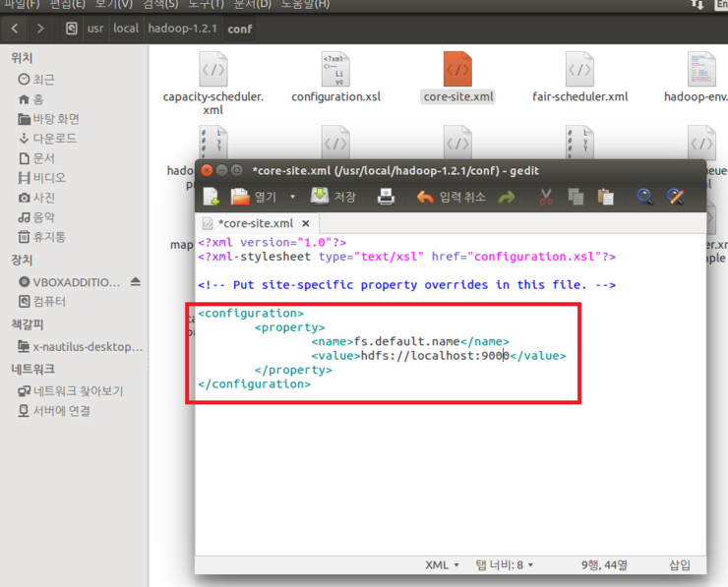Screen dimensions: 728x587
Task: Expand the recent files arrow beside 열기
Action: 292,198
